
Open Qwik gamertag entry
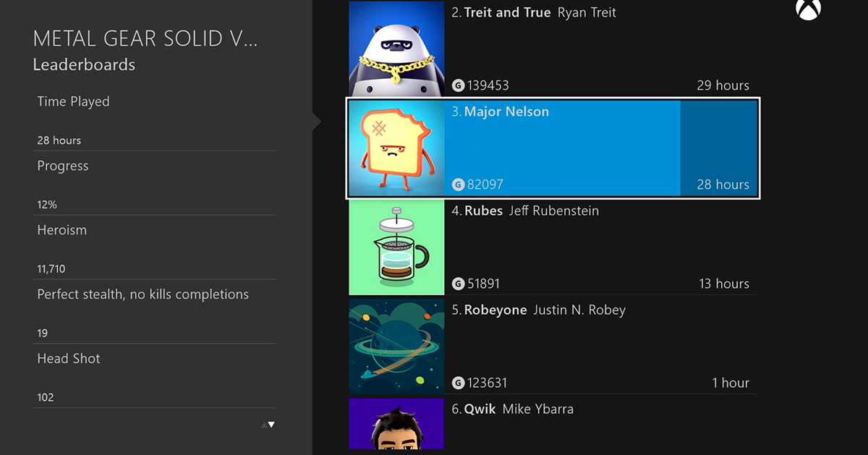(480, 409)
